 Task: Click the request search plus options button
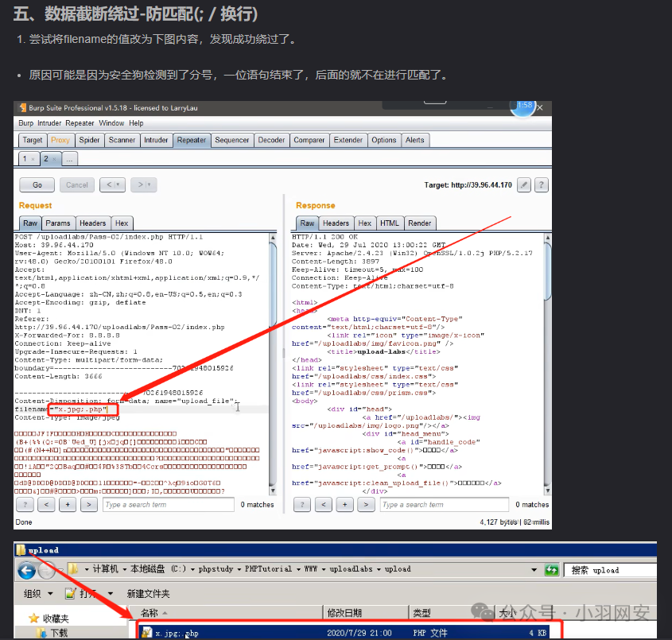pyautogui.click(x=68, y=505)
